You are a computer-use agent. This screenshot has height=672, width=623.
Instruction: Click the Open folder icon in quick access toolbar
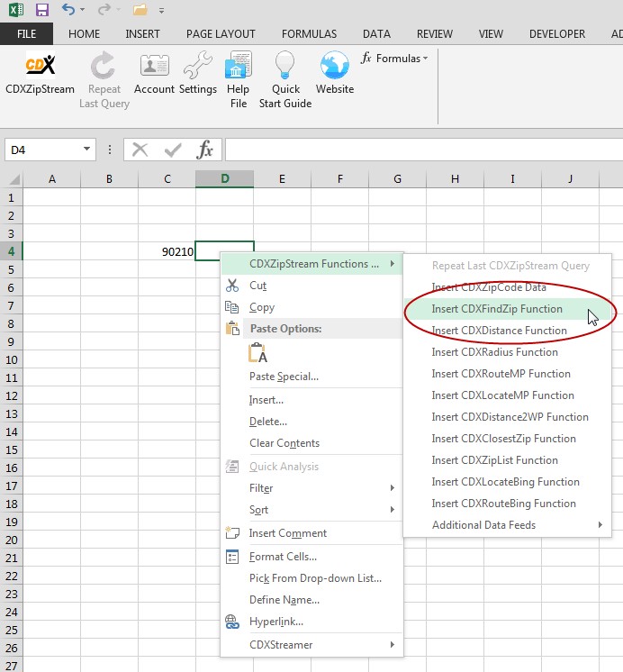(140, 9)
